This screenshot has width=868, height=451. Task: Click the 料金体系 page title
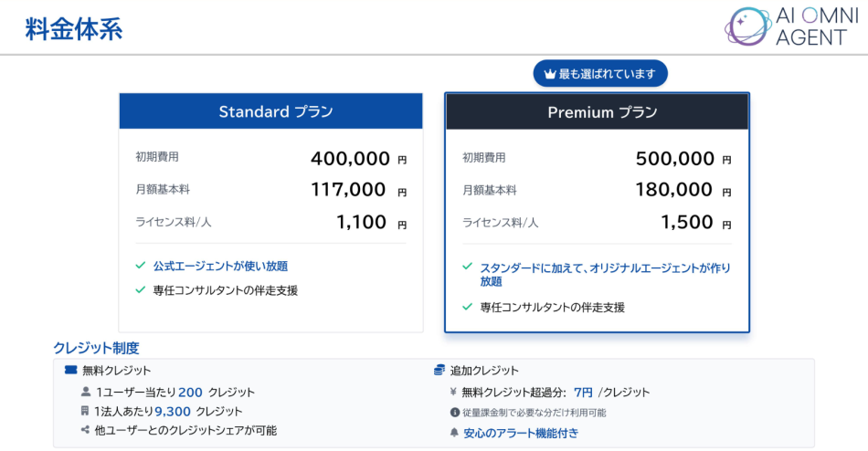(74, 29)
